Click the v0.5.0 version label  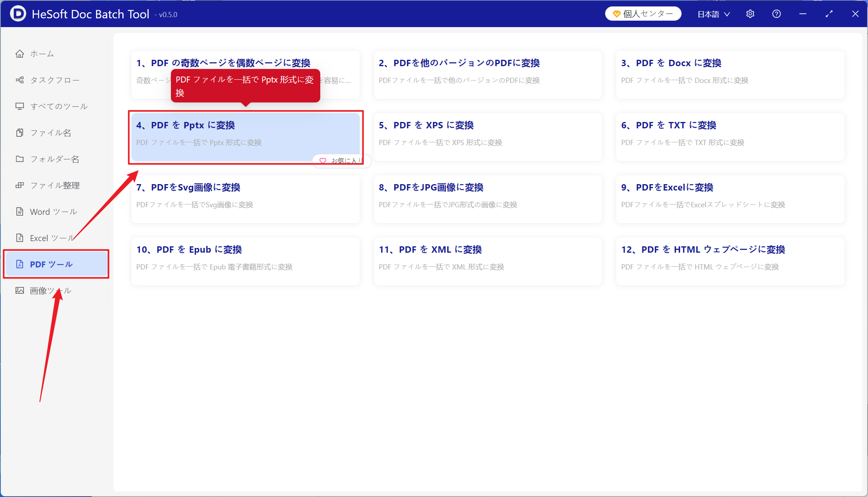[x=166, y=15]
